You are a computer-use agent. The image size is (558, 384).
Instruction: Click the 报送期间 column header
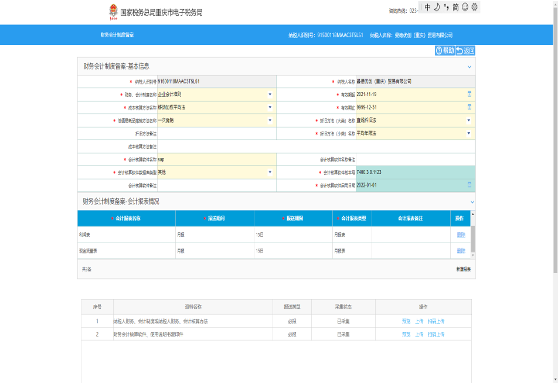tap(215, 218)
